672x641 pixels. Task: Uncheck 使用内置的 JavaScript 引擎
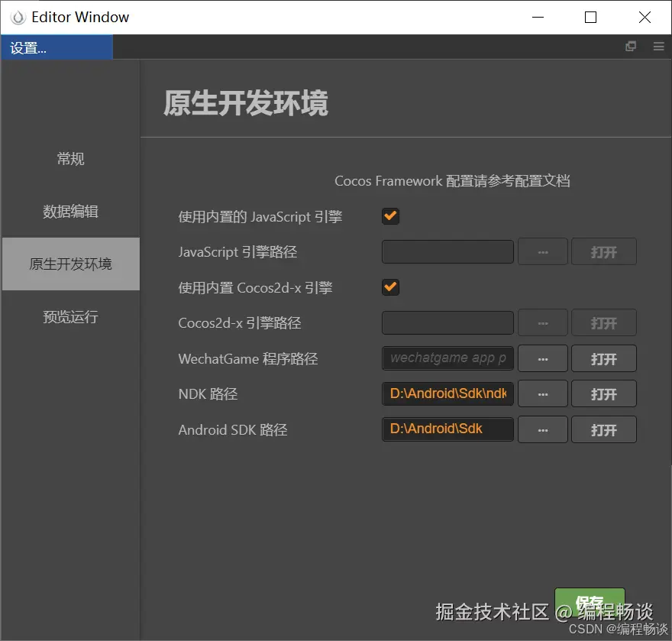(x=390, y=216)
